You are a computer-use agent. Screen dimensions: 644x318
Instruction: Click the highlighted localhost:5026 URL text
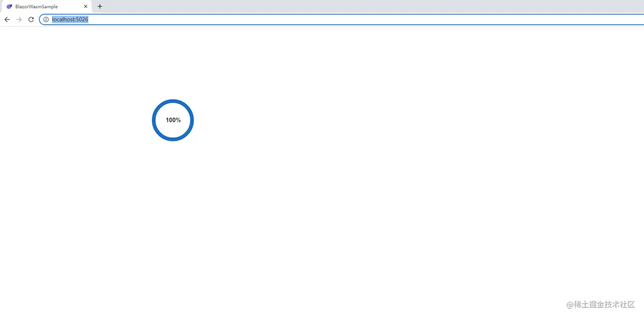(70, 19)
